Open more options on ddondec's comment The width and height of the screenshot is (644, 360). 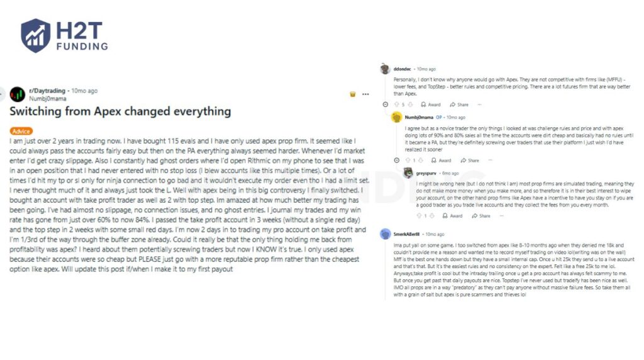click(x=480, y=104)
